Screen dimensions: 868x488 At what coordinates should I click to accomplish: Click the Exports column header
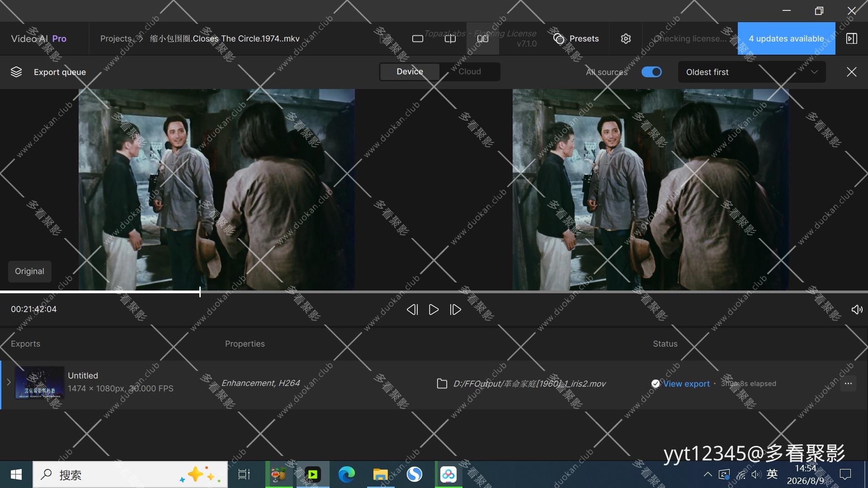coord(25,344)
